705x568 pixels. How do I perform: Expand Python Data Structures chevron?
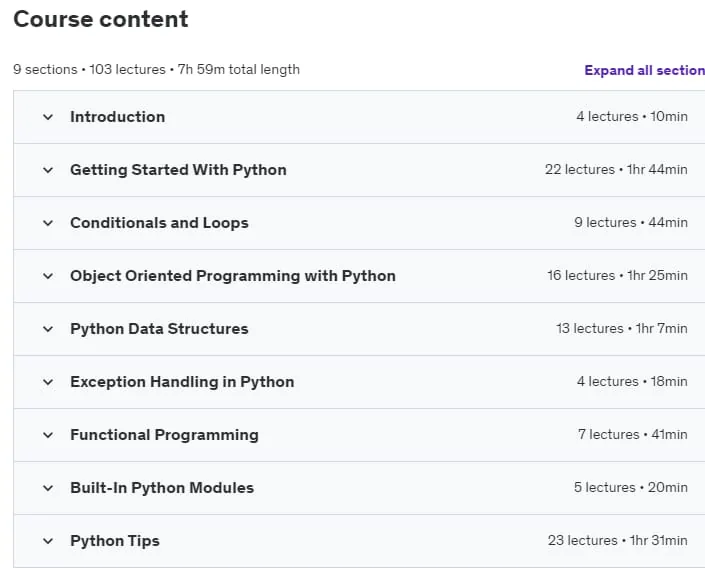click(48, 329)
